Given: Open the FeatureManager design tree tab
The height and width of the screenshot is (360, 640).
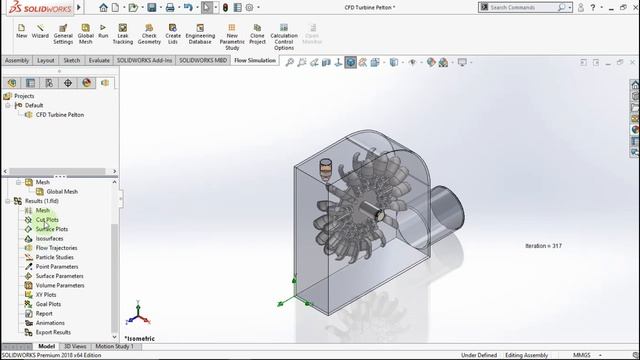Looking at the screenshot, I should click(12, 83).
